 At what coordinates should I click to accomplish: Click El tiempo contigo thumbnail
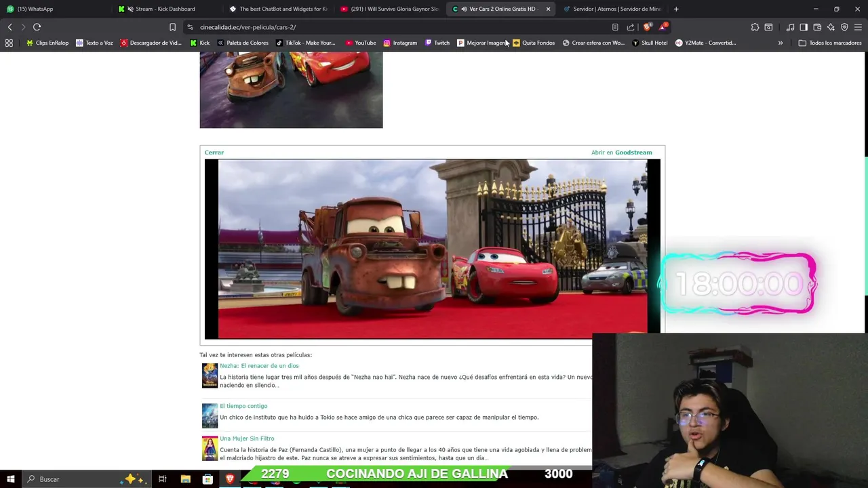(x=210, y=415)
